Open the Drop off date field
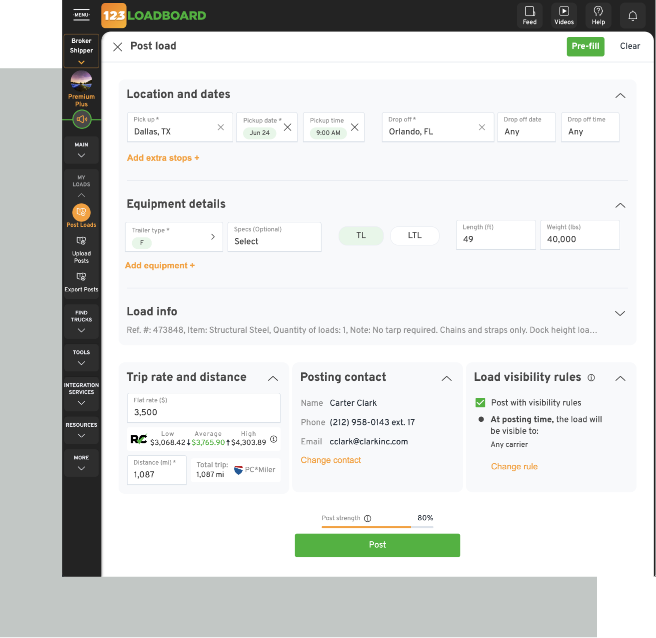Image resolution: width=656 pixels, height=638 pixels. coord(526,127)
